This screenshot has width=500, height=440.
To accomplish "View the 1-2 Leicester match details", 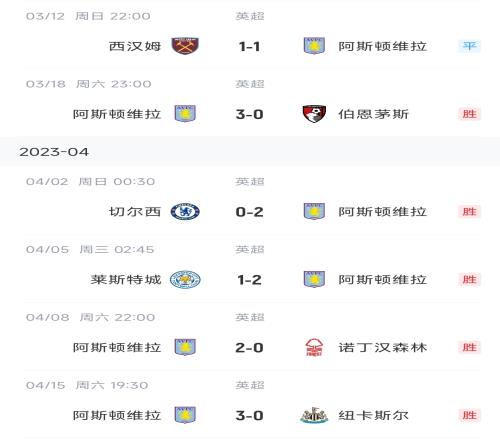I will click(x=249, y=280).
